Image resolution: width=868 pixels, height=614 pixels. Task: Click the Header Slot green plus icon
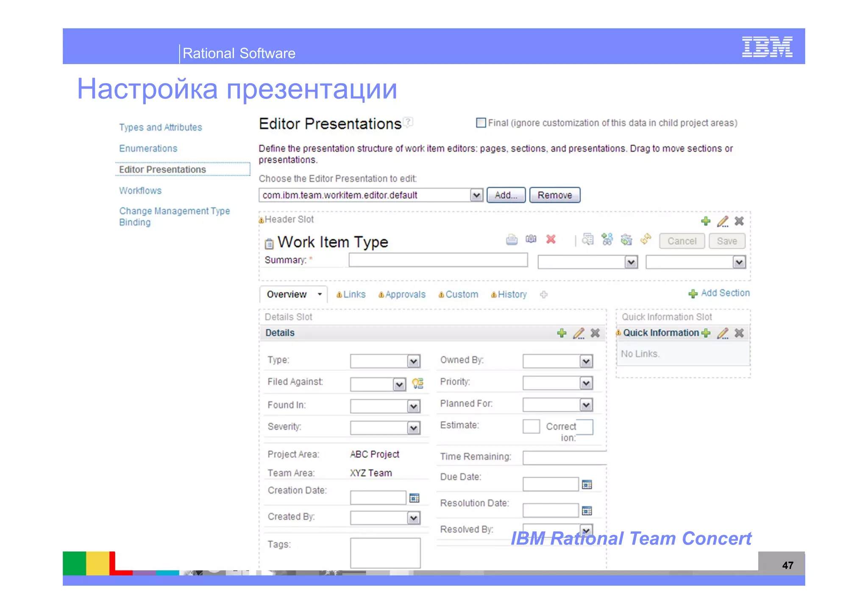pyautogui.click(x=706, y=221)
